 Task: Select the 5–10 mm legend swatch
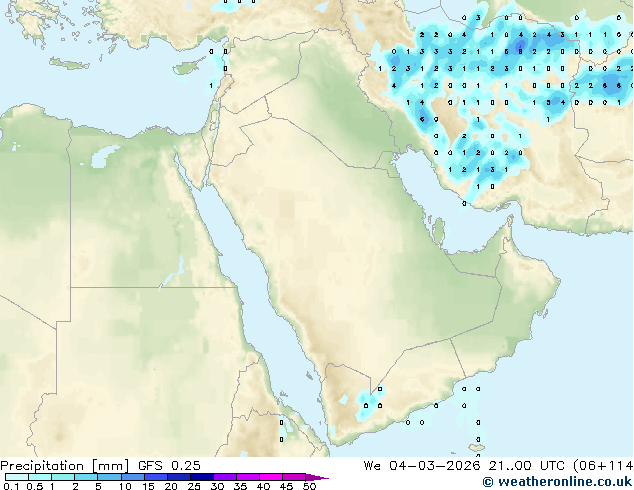point(109,477)
